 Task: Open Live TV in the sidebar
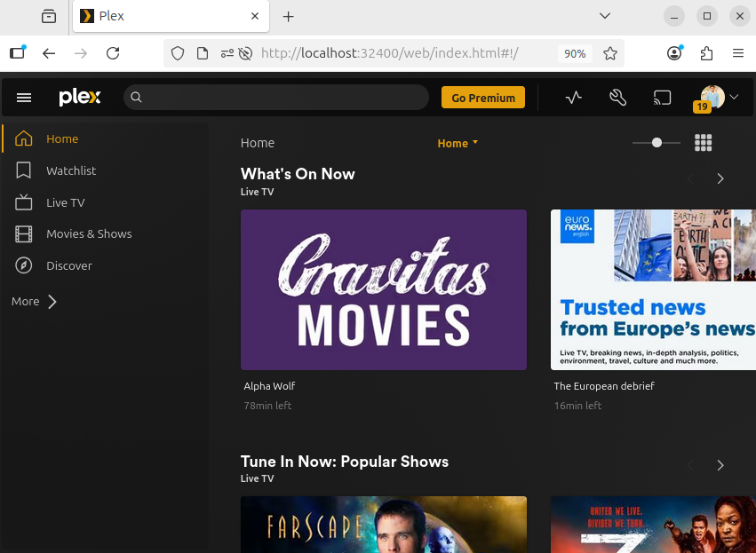click(x=65, y=202)
